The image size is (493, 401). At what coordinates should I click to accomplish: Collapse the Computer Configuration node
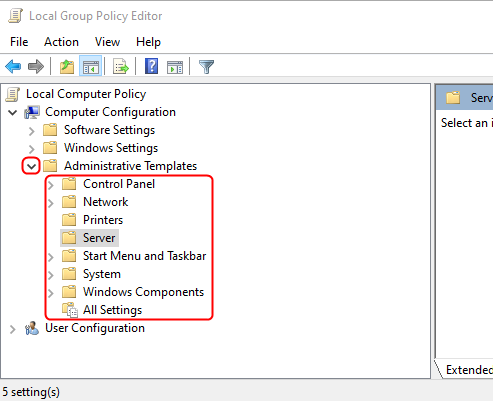tap(13, 112)
